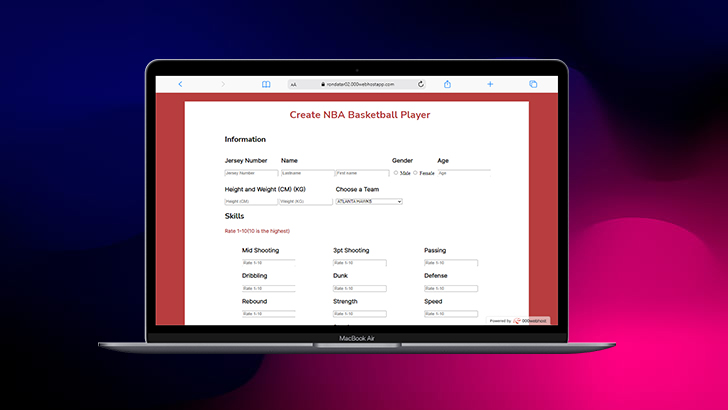728x410 pixels.
Task: Click the 'Choose a Team' label
Action: [357, 189]
